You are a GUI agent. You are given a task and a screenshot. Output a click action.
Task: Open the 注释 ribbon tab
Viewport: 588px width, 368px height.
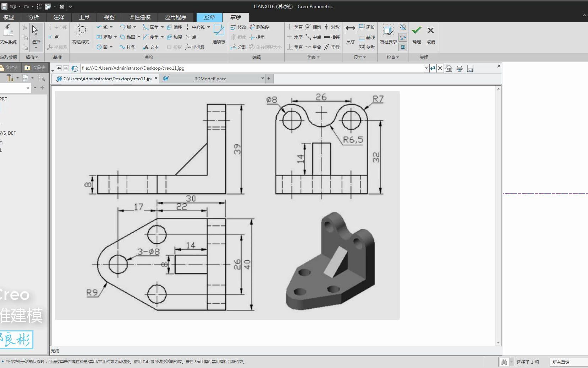(x=59, y=17)
